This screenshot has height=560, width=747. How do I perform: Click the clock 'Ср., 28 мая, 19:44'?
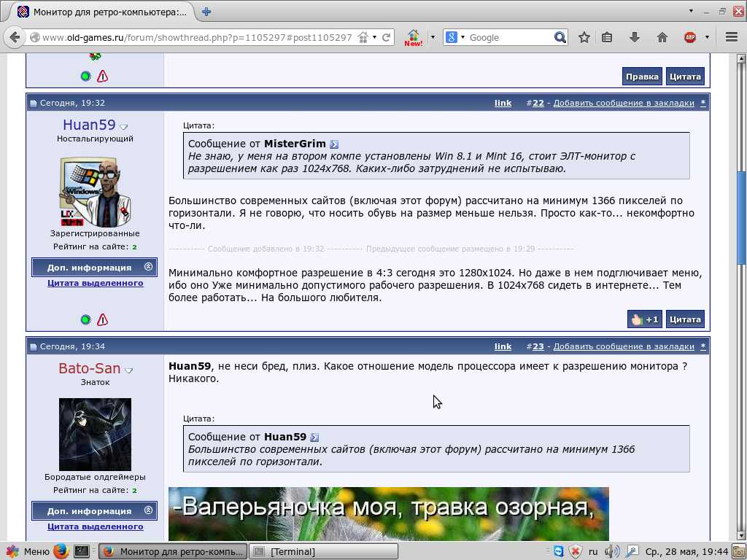(686, 551)
